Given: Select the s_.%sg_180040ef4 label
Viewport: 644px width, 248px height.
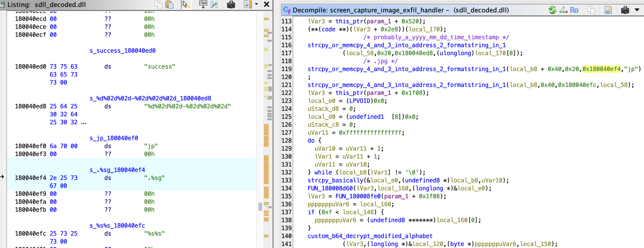Looking at the screenshot, I should pos(117,170).
